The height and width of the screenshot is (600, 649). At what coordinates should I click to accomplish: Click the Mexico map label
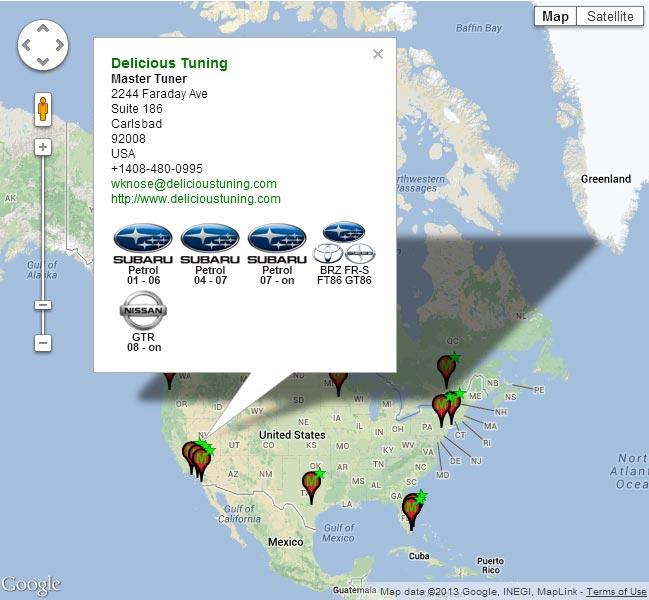coord(286,542)
